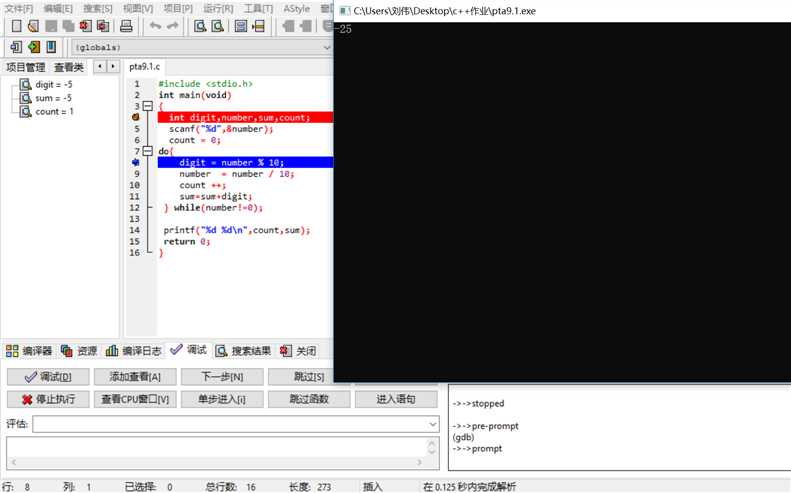This screenshot has width=791, height=493.
Task: Click the watch icon beside sum = -5
Action: [25, 98]
